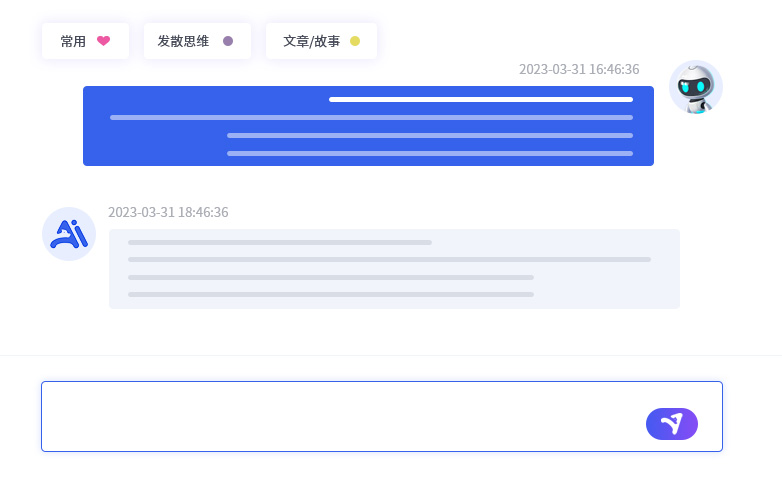
Task: Click the blue AI logo avatar
Action: (x=69, y=234)
